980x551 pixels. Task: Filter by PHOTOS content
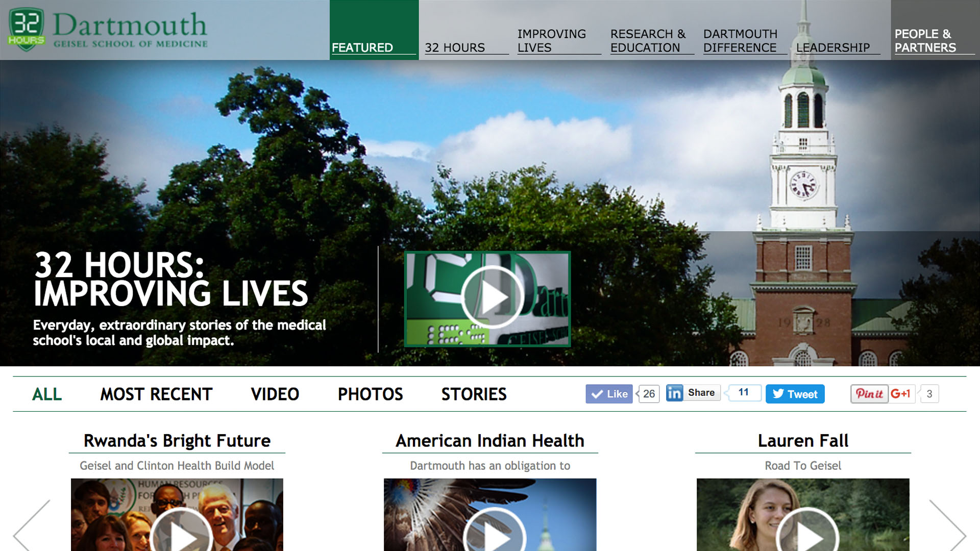(x=371, y=394)
